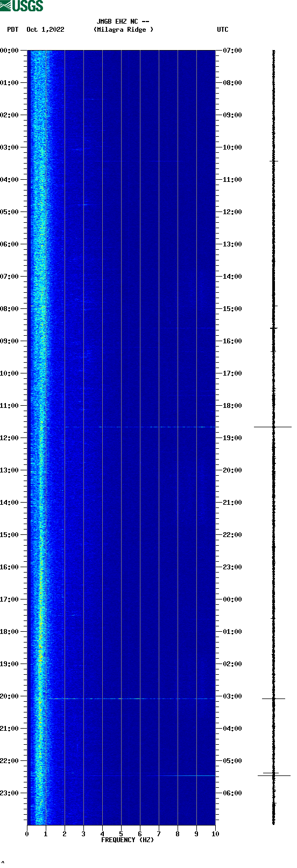Click the 06:00 UTC time label
The height and width of the screenshot is (868, 297).
(x=232, y=793)
